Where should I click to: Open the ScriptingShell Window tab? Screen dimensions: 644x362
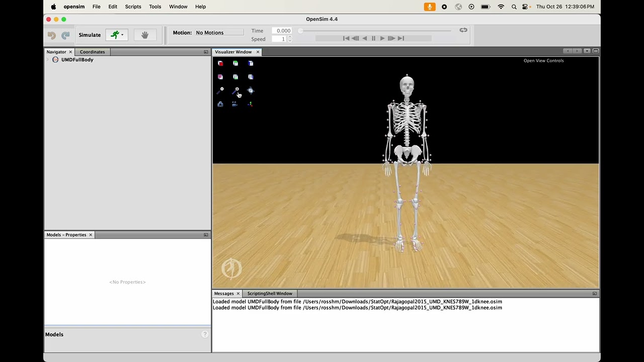[x=270, y=294]
